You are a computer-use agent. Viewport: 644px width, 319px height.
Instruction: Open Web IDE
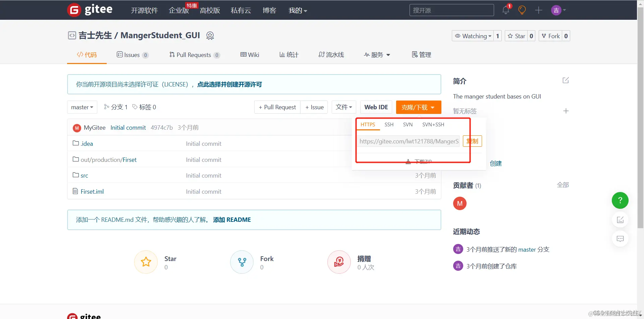[x=376, y=107]
